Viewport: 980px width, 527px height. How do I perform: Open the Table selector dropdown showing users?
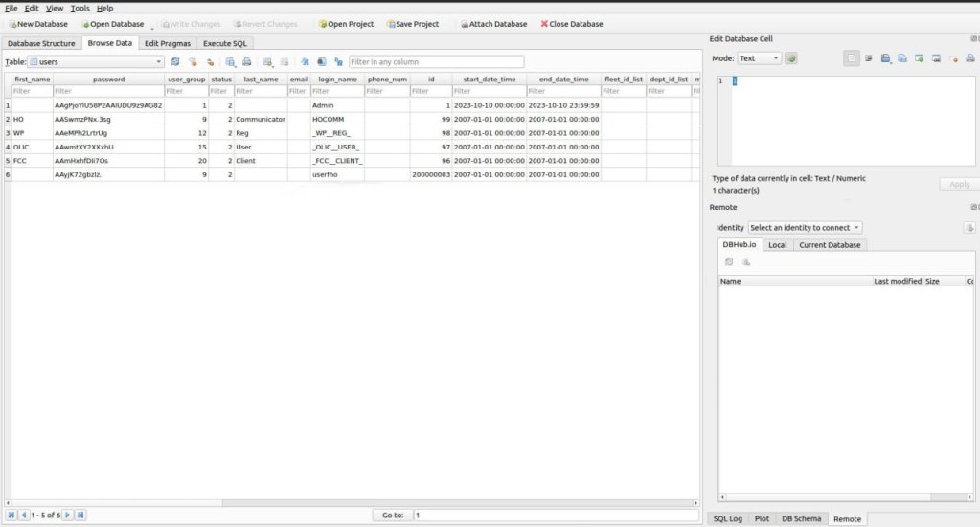point(95,62)
